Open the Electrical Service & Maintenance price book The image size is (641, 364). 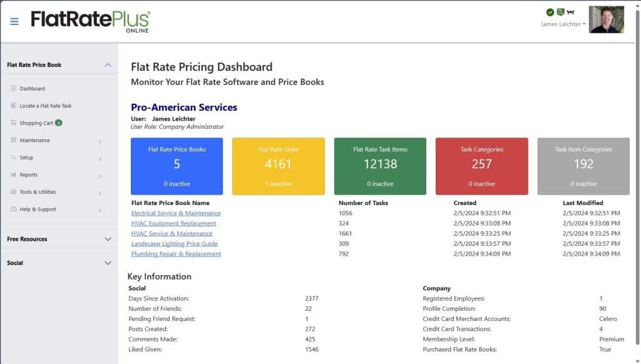pyautogui.click(x=176, y=213)
